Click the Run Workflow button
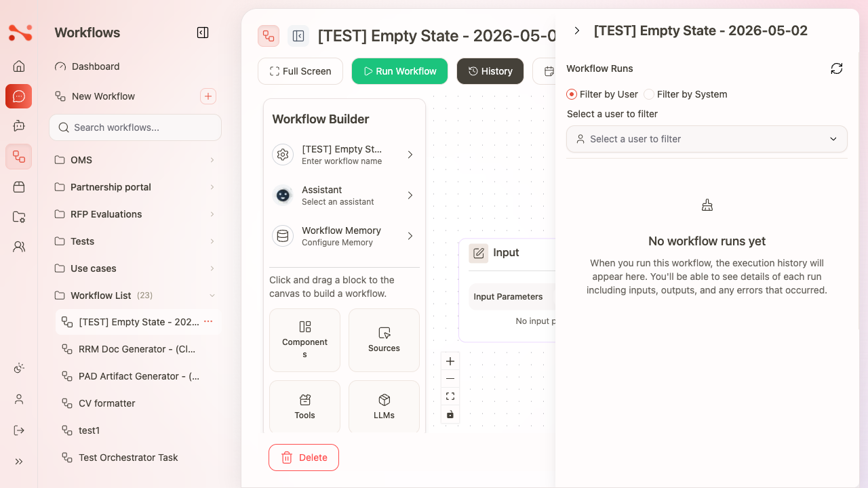868x488 pixels. (x=399, y=71)
